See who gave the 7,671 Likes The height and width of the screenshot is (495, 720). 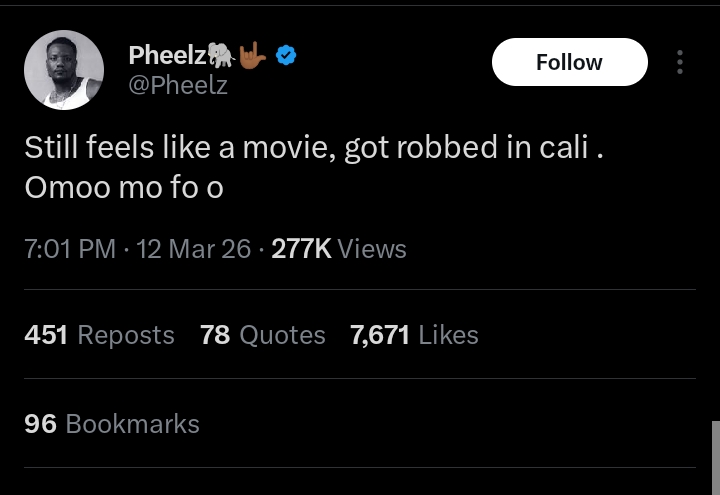[x=414, y=335]
